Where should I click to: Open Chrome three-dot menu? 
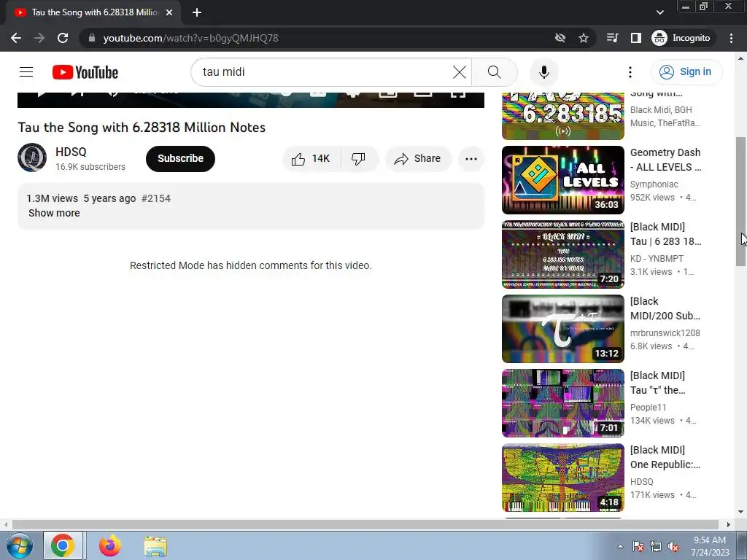[x=731, y=38]
